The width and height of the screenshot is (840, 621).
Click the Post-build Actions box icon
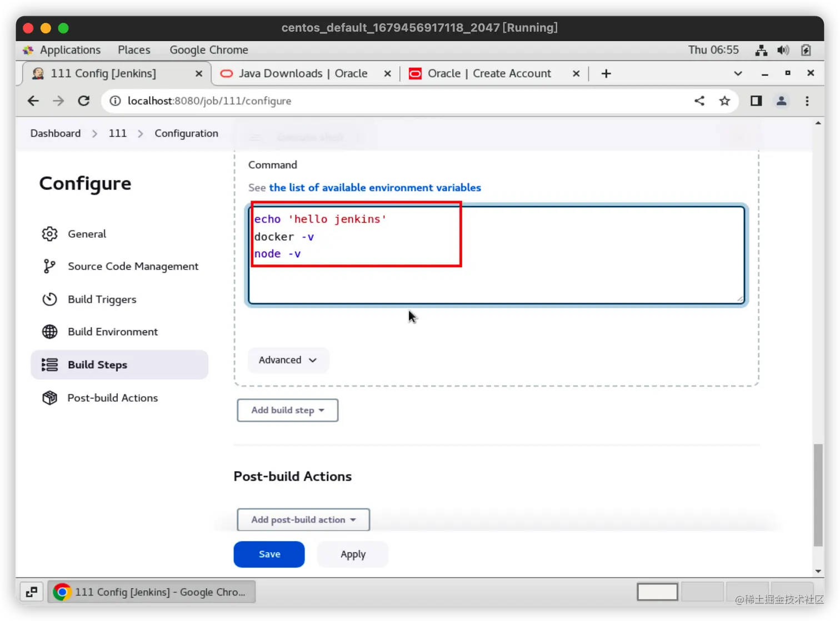[x=50, y=398]
